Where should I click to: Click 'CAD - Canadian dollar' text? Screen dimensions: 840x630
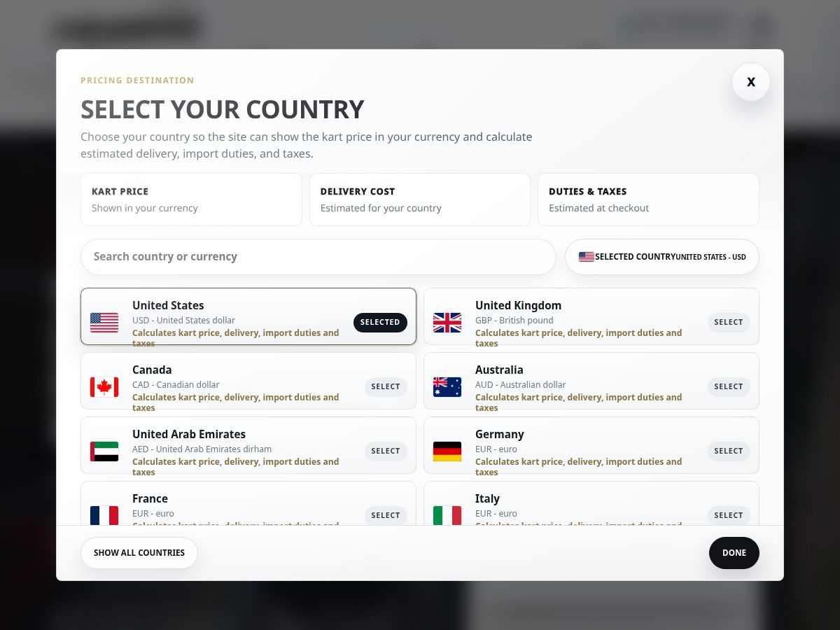coord(176,385)
